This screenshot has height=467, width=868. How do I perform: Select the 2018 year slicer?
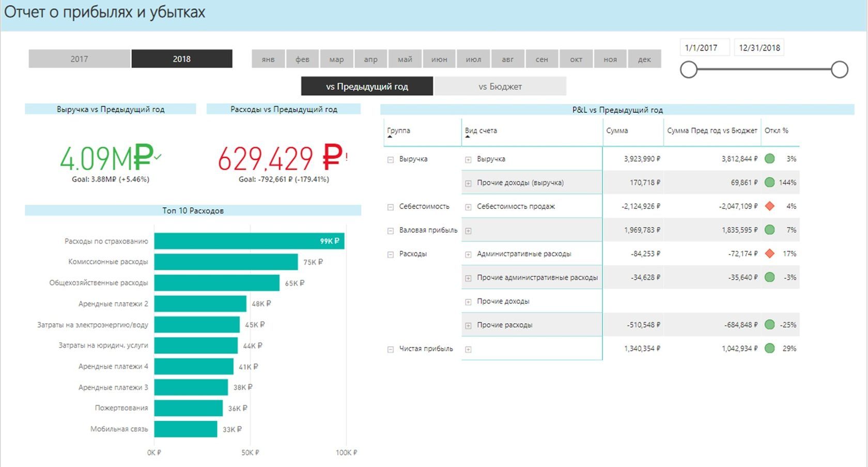coord(182,59)
